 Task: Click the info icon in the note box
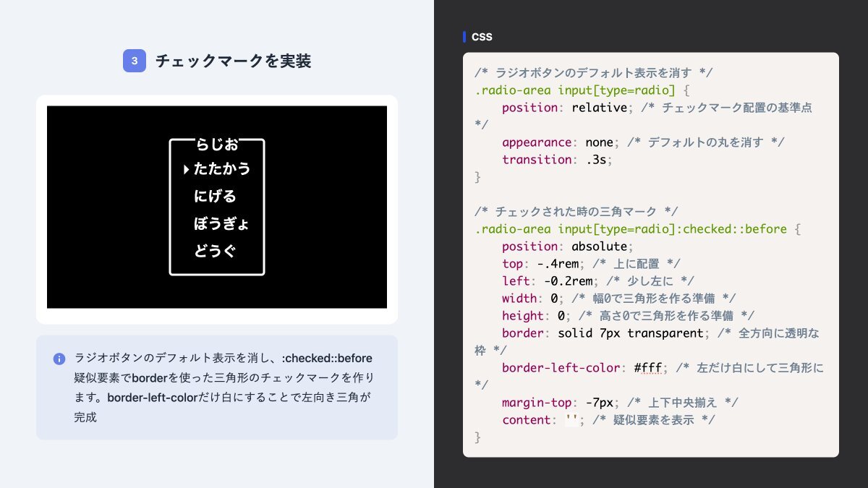59,359
